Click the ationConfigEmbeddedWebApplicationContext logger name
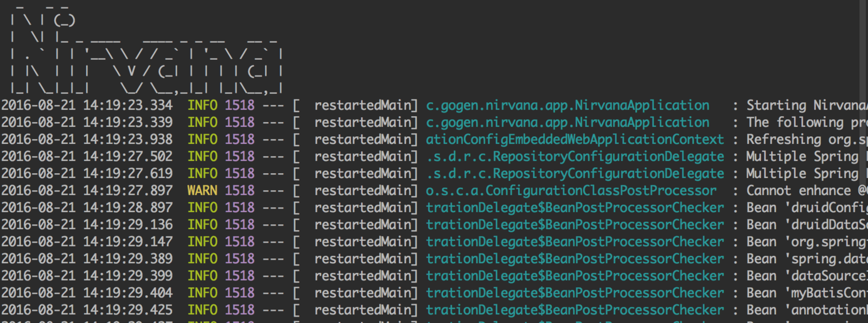Screen dimensions: 868x323 click(575, 140)
